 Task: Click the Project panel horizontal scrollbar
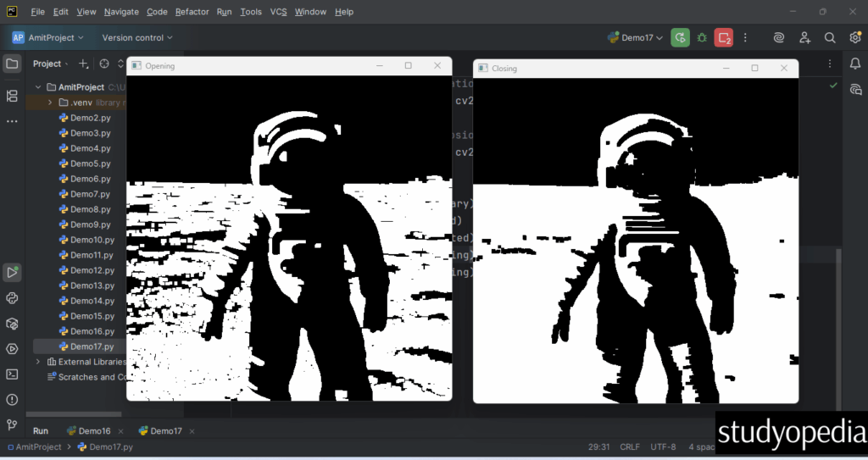coord(74,414)
